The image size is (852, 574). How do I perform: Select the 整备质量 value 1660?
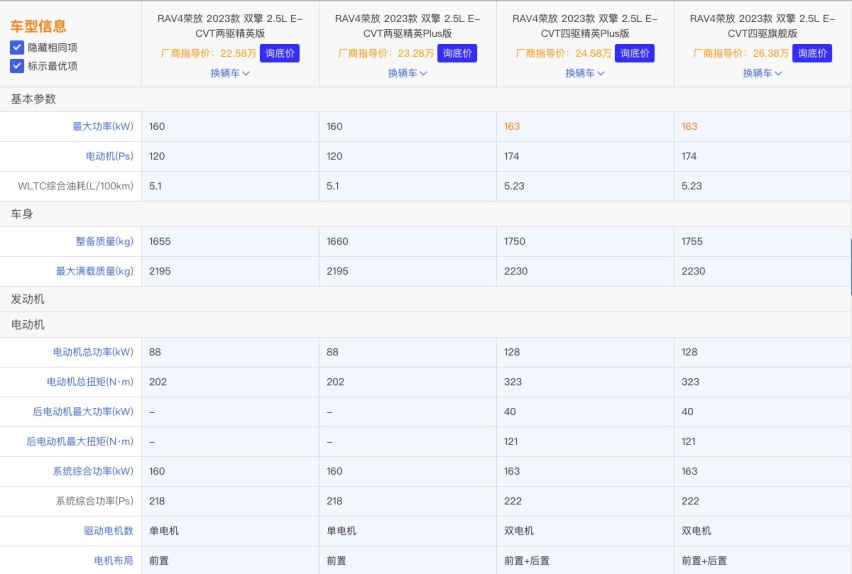pyautogui.click(x=337, y=241)
